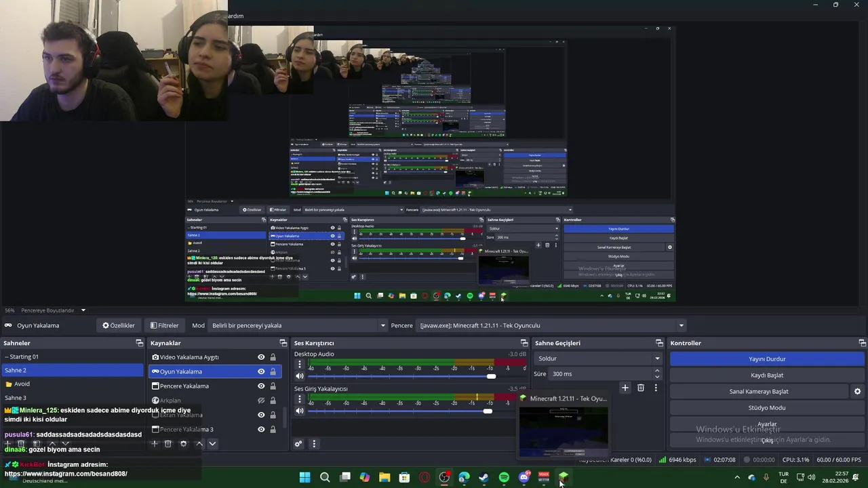
Task: Select the Sahne 3 scene
Action: point(73,398)
